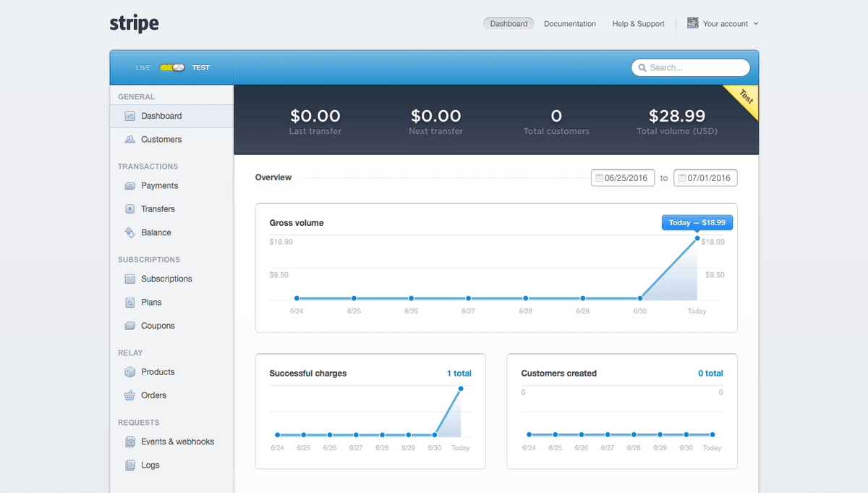
Task: Click the '1 total' successful charges link
Action: tap(459, 374)
